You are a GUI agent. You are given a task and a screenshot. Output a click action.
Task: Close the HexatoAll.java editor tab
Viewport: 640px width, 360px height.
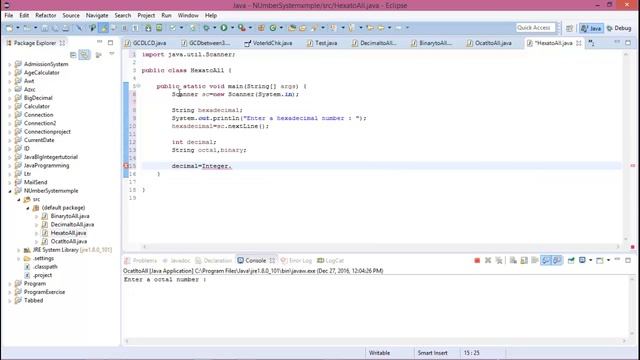point(579,43)
